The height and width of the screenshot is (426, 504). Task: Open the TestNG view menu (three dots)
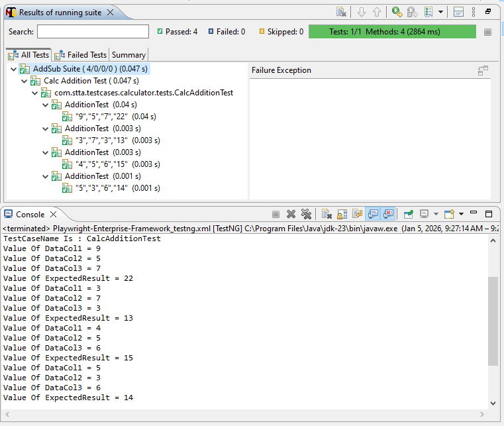pos(474,12)
